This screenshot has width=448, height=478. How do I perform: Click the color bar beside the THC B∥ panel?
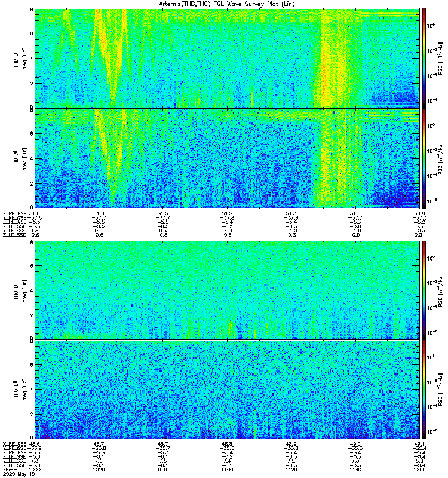pyautogui.click(x=424, y=390)
